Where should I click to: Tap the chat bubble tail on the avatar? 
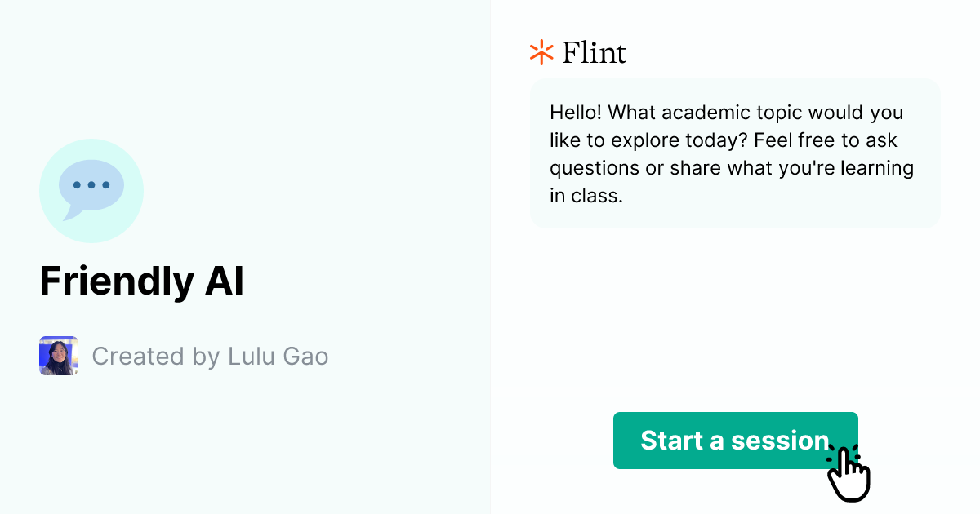(69, 215)
